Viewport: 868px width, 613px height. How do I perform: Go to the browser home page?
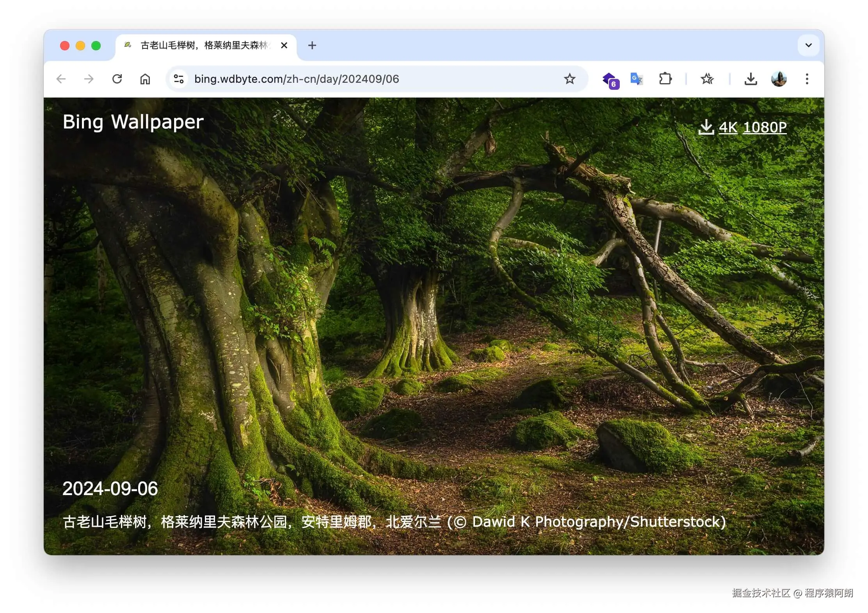pos(145,79)
